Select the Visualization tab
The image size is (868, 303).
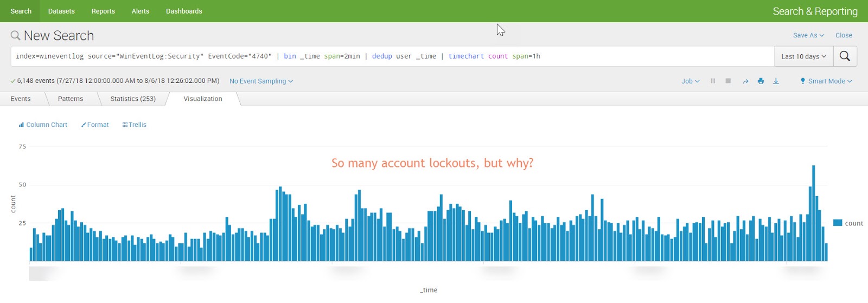[x=203, y=99]
